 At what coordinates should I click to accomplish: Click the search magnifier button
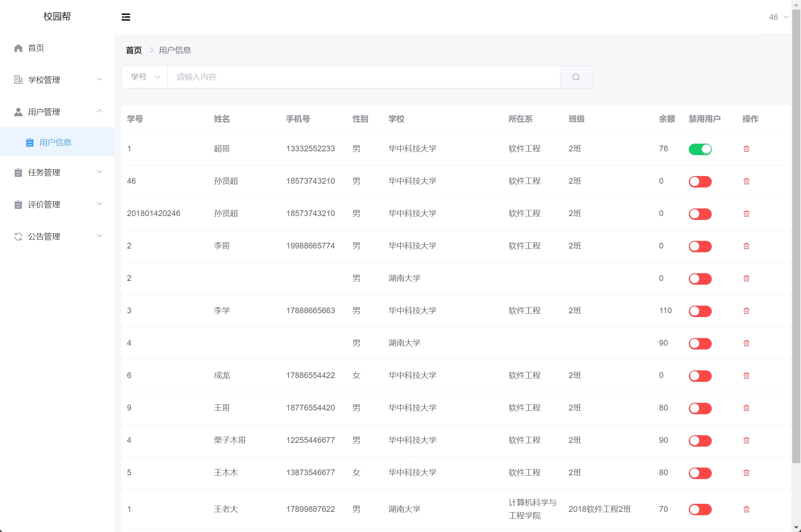(576, 77)
